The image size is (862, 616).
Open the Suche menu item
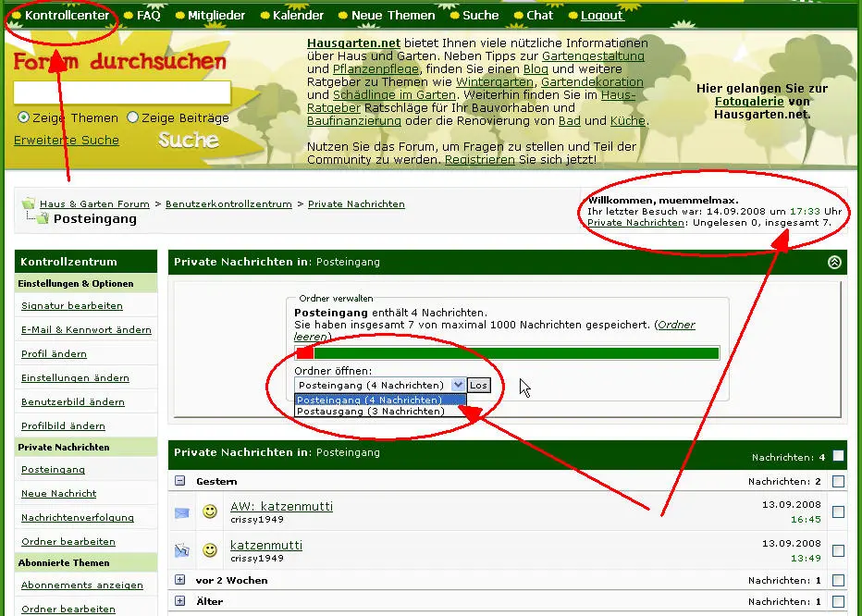click(480, 16)
